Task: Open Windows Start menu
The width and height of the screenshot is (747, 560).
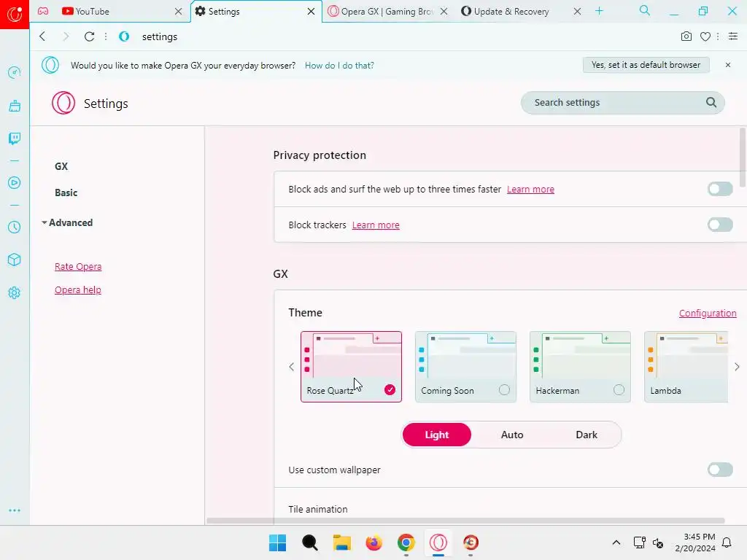Action: 277,542
